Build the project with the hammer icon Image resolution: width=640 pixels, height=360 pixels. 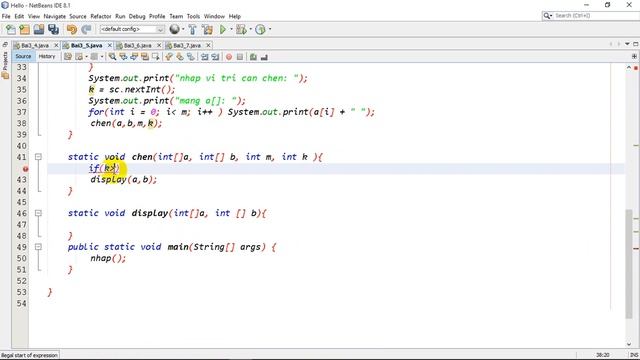(x=193, y=29)
